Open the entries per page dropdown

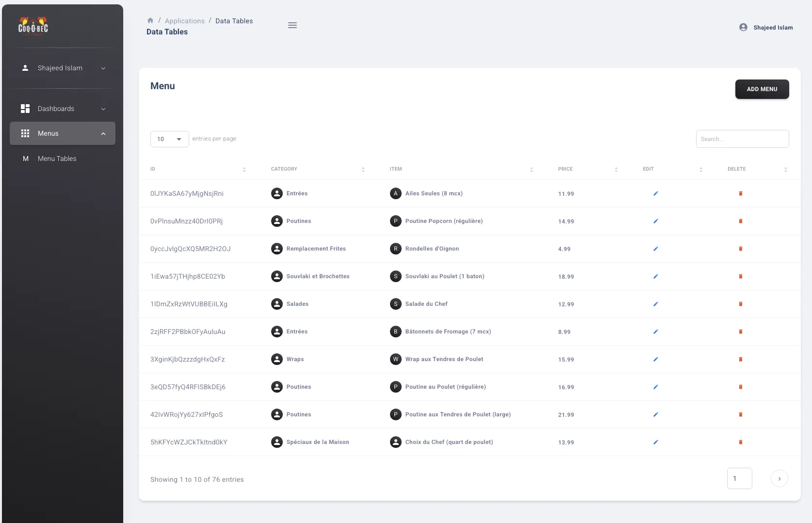tap(169, 139)
